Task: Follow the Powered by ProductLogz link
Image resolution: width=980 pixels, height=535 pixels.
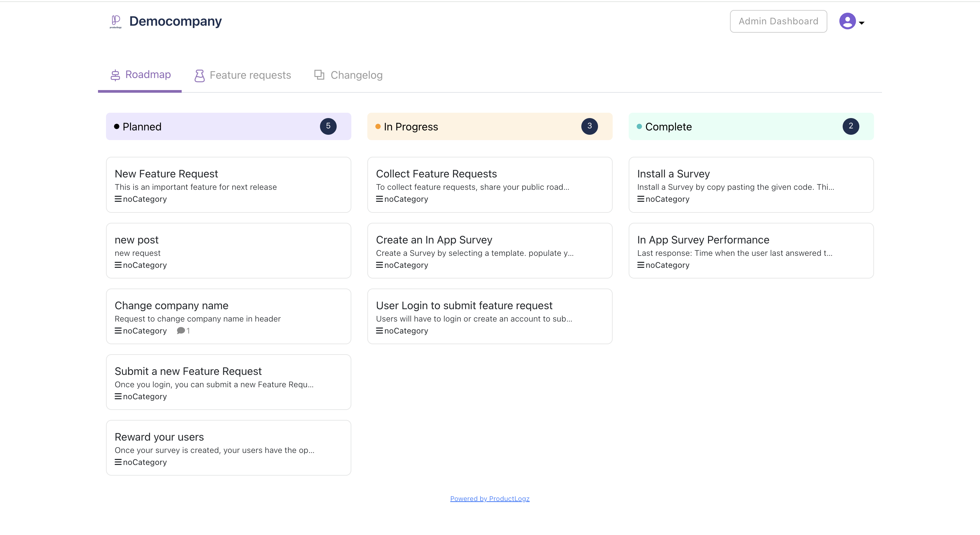Action: point(490,498)
